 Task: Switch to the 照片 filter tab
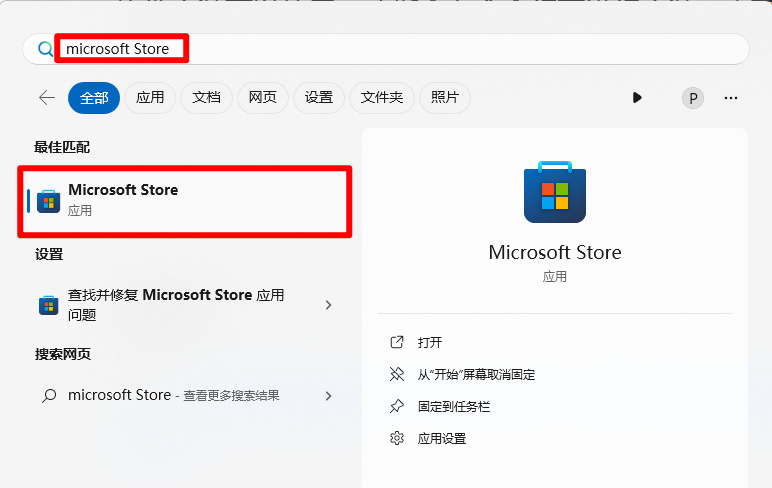(445, 98)
